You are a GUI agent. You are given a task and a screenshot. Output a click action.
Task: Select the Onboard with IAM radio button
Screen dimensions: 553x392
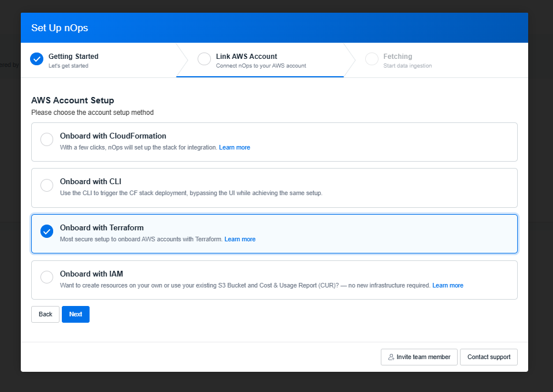pos(47,277)
